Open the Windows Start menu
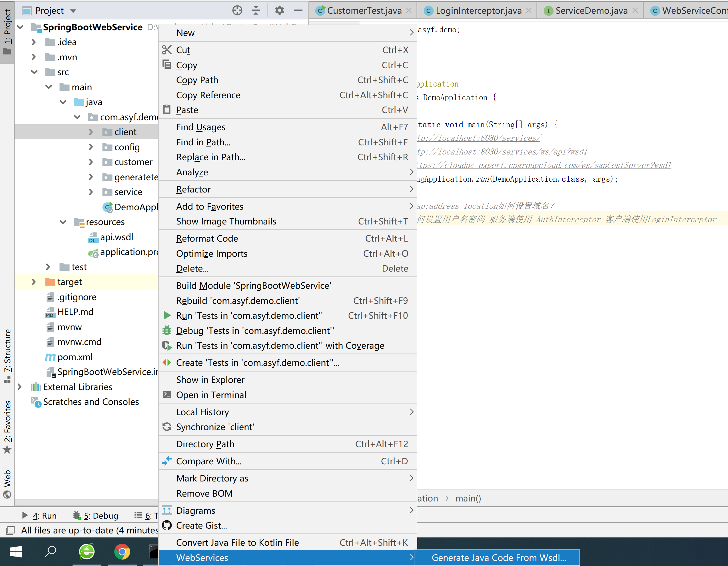The width and height of the screenshot is (728, 566). 16,552
